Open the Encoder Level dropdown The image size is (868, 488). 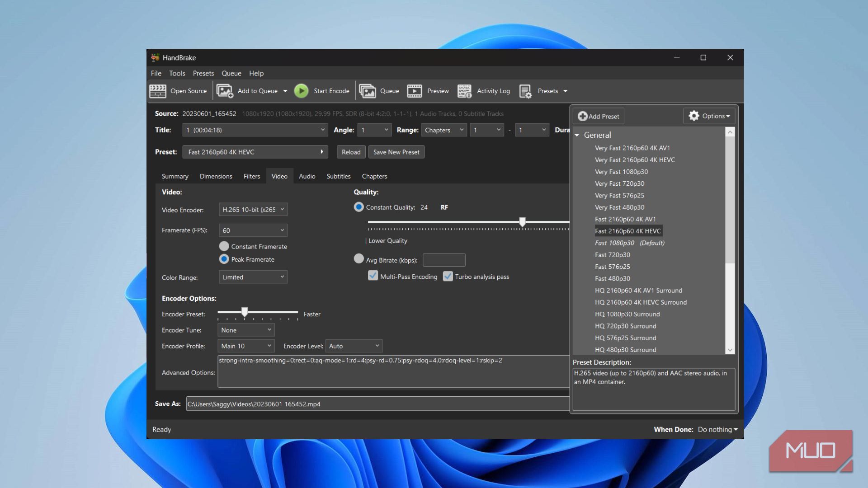pyautogui.click(x=354, y=346)
